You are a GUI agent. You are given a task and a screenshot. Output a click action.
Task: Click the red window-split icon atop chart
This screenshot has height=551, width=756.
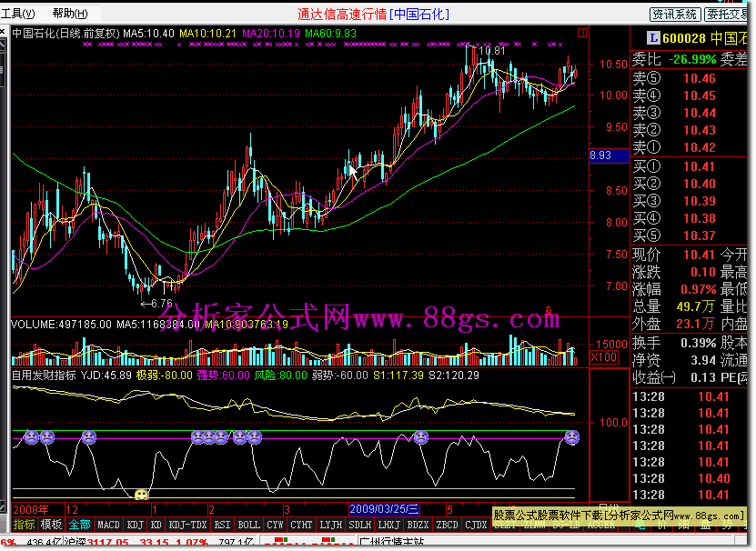coord(582,33)
